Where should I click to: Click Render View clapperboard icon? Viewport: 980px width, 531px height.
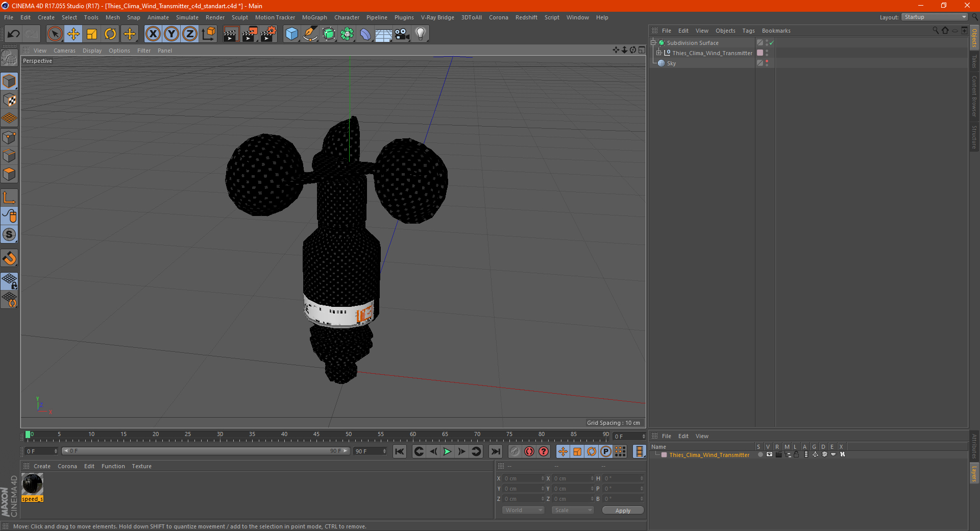[231, 34]
